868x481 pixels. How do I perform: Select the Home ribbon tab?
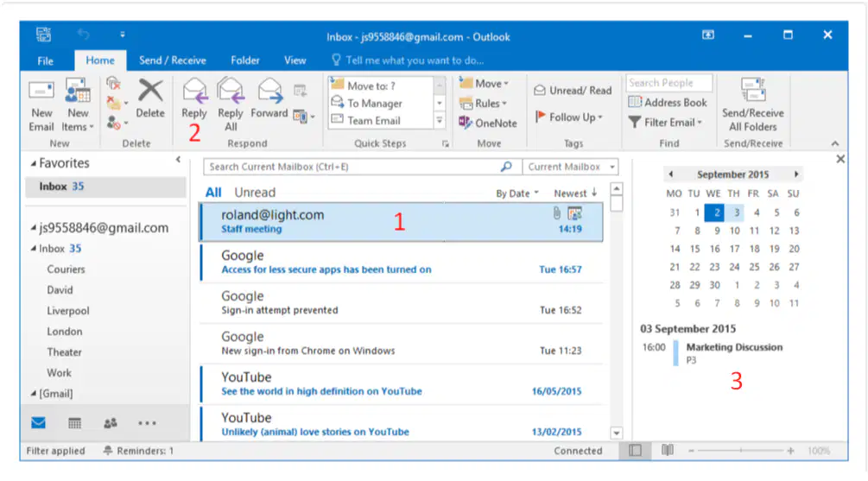pos(100,60)
